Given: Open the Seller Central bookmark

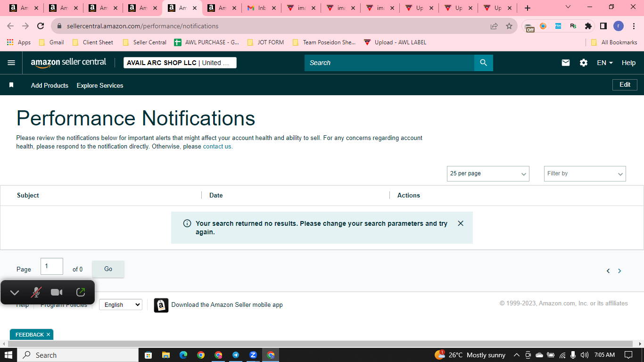Looking at the screenshot, I should 144,42.
